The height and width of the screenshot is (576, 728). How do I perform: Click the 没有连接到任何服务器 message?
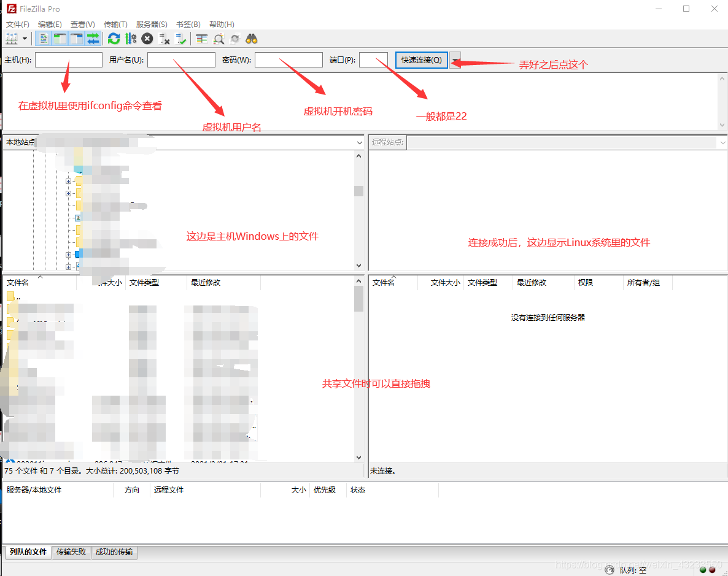548,318
